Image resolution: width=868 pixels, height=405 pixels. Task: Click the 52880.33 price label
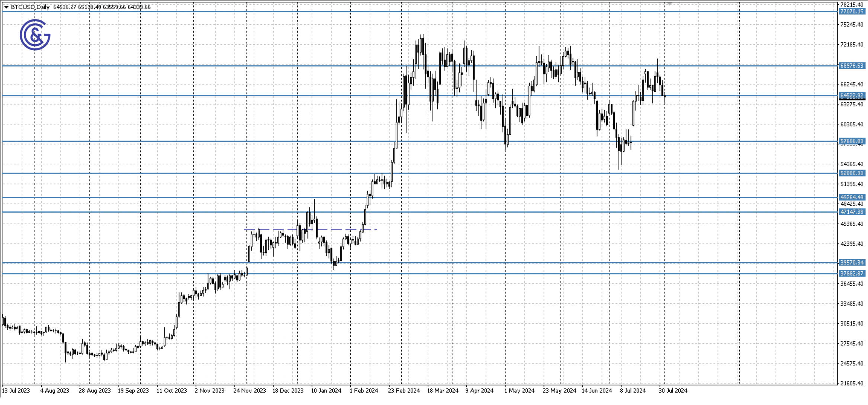tap(851, 174)
